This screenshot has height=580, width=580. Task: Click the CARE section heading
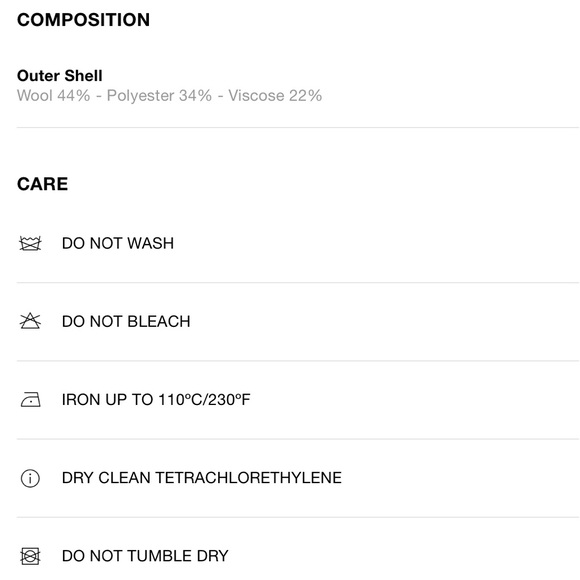[43, 184]
